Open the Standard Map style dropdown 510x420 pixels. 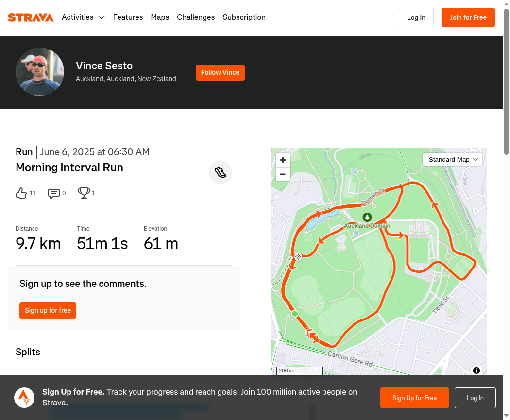[x=453, y=160]
